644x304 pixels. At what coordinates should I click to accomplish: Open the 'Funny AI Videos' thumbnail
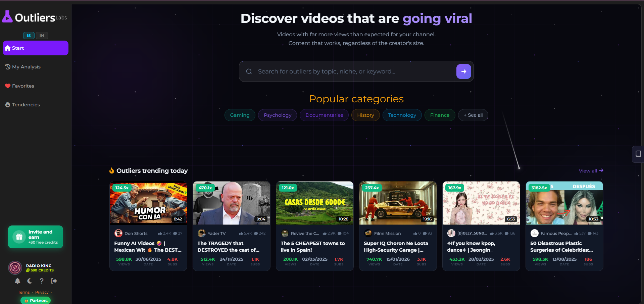coord(148,203)
